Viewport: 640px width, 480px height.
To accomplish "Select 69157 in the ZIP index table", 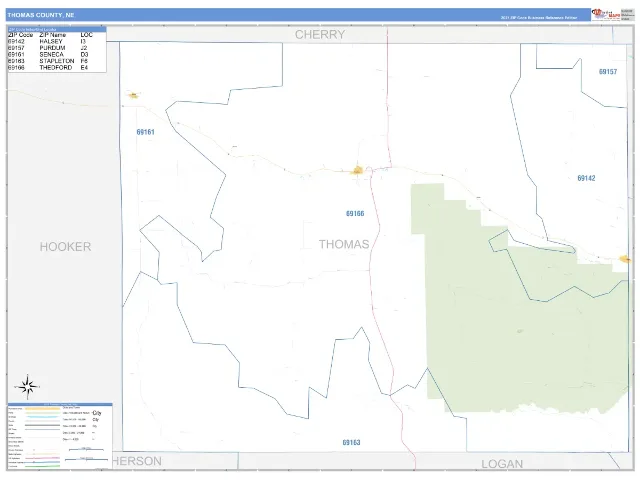I will (x=16, y=48).
